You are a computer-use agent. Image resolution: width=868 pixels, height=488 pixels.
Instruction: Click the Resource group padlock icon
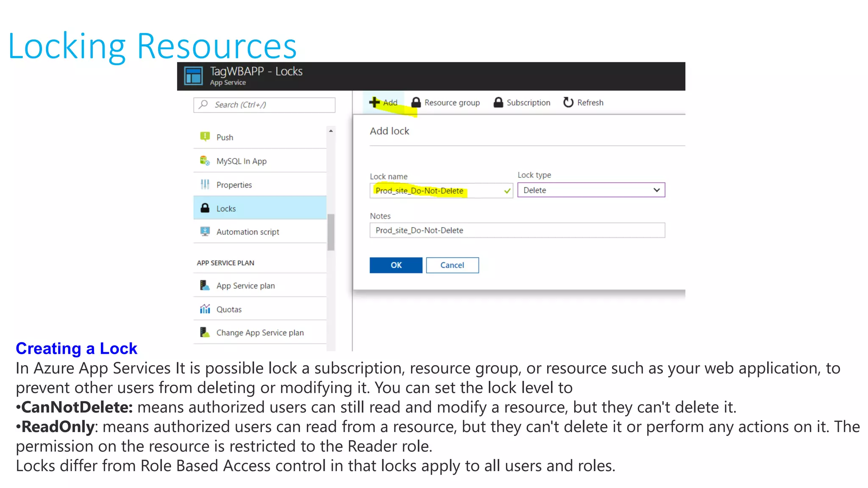point(416,102)
